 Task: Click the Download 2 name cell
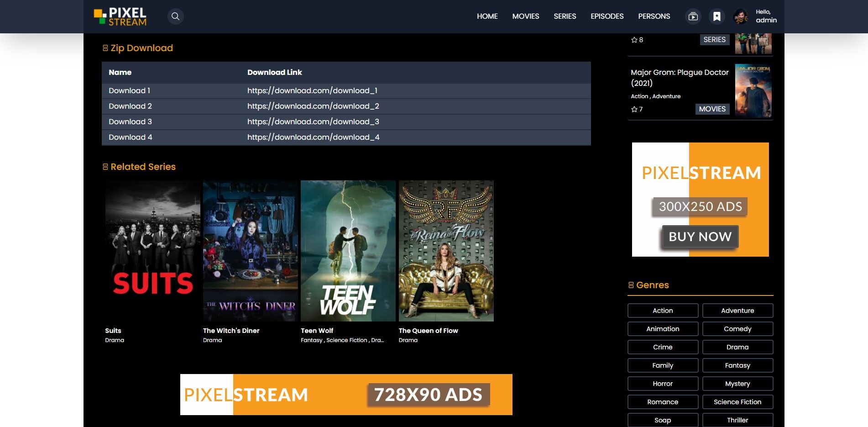pyautogui.click(x=130, y=106)
